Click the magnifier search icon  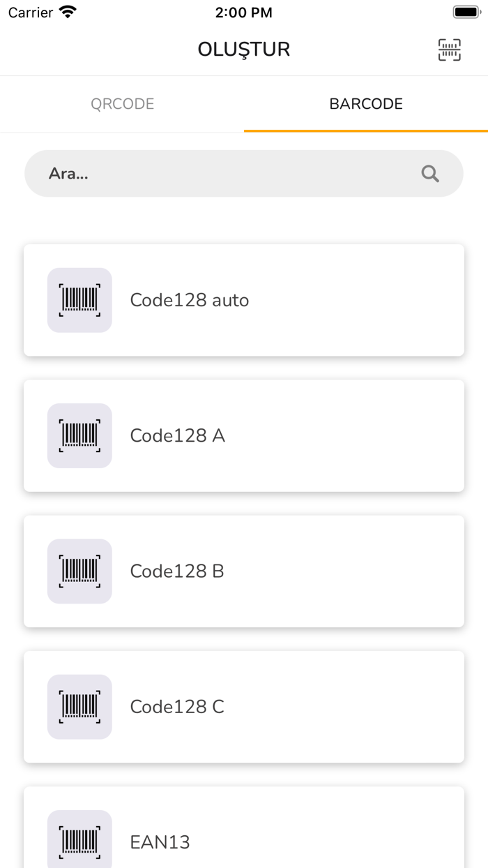[429, 173]
